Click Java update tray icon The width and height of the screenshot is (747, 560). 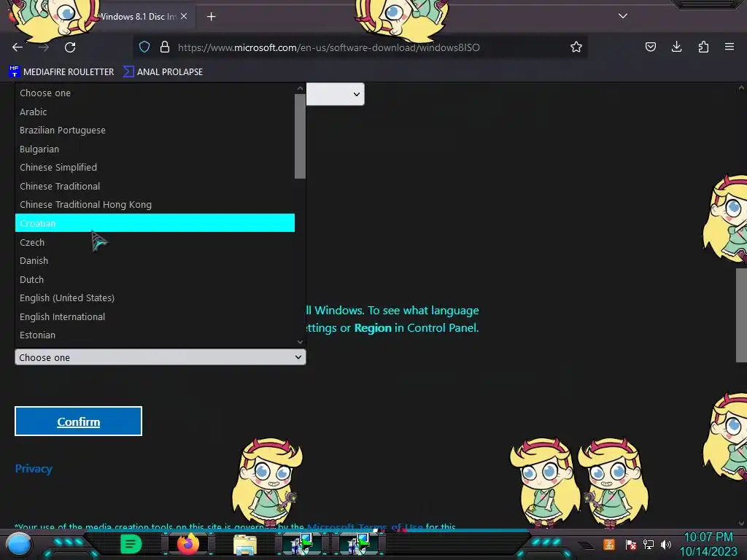pyautogui.click(x=609, y=544)
